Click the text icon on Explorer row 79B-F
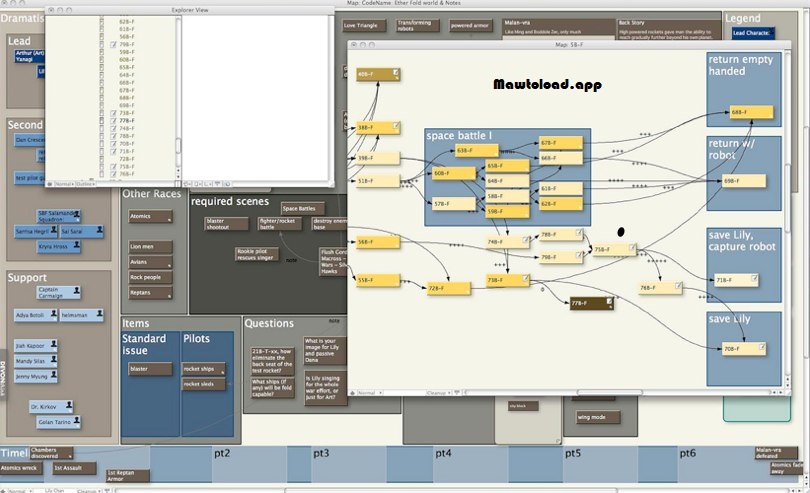 pyautogui.click(x=114, y=44)
